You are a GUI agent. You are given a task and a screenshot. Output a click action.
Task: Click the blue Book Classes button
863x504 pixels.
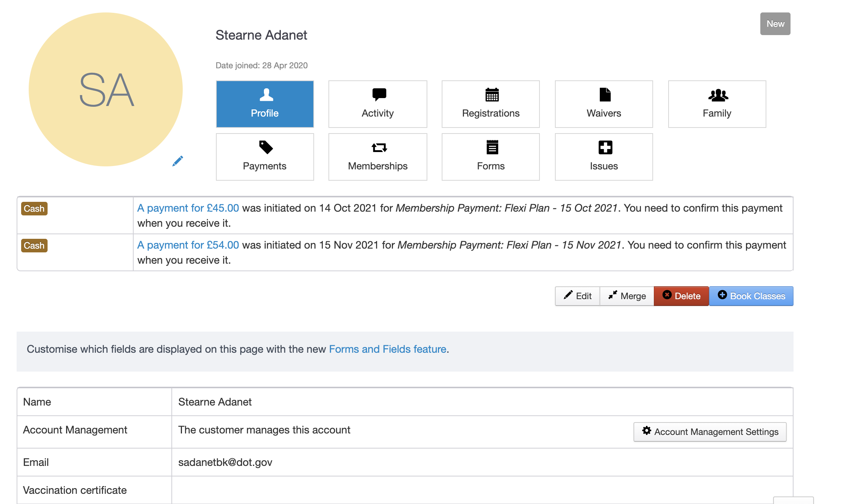751,296
